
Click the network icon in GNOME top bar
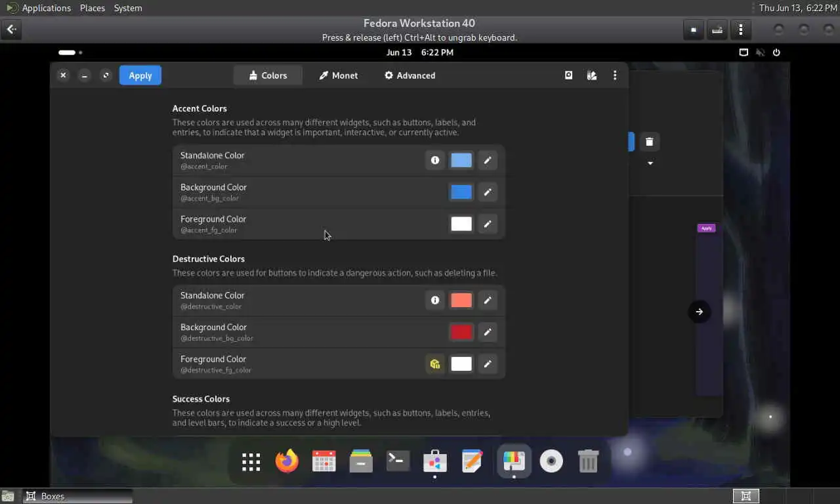coord(744,52)
